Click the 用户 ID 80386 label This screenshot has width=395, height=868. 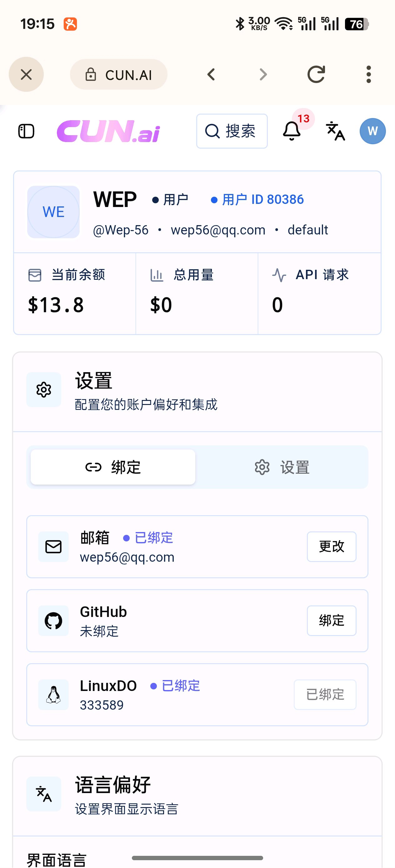pos(257,200)
